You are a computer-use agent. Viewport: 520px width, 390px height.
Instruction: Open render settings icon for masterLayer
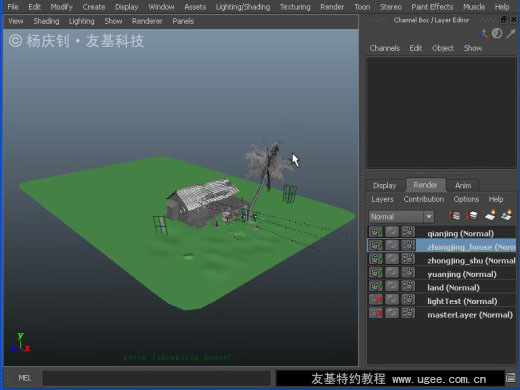coord(408,313)
